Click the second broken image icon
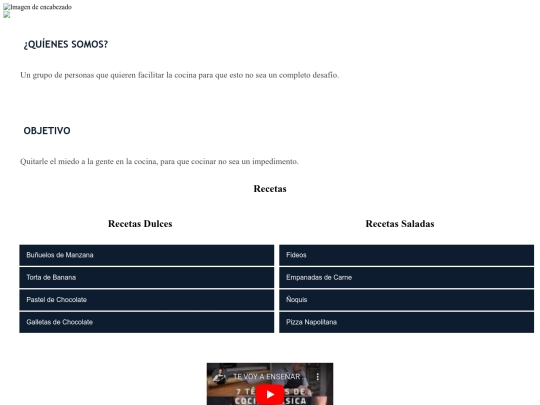The height and width of the screenshot is (405, 540). (7, 15)
